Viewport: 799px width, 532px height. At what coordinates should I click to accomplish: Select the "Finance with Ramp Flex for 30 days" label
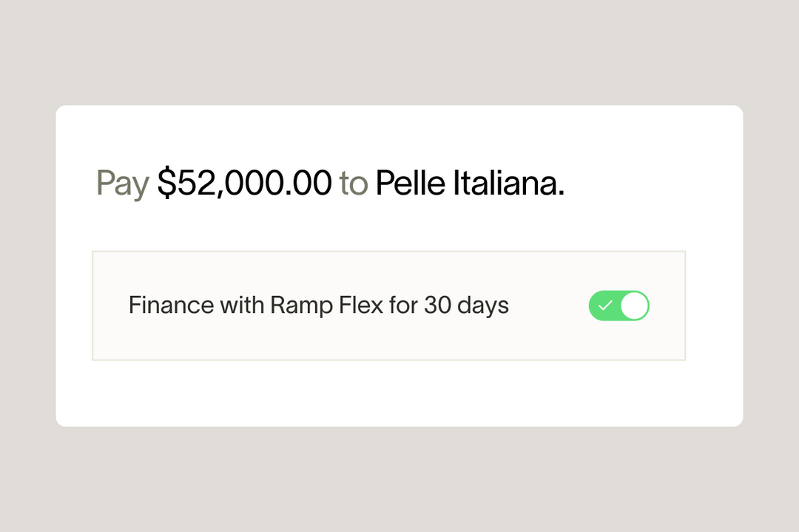pos(318,305)
